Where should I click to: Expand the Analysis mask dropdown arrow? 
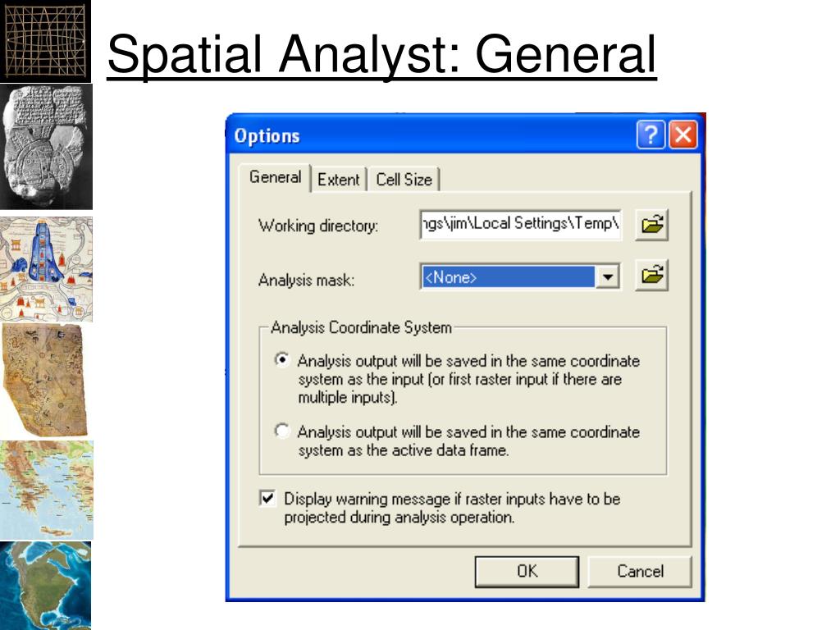pos(608,277)
